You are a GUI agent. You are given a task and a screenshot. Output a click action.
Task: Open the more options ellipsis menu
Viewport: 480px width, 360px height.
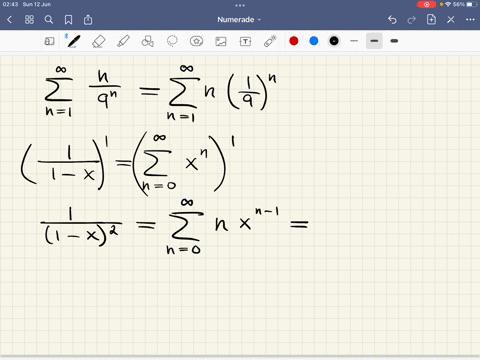pyautogui.click(x=470, y=20)
